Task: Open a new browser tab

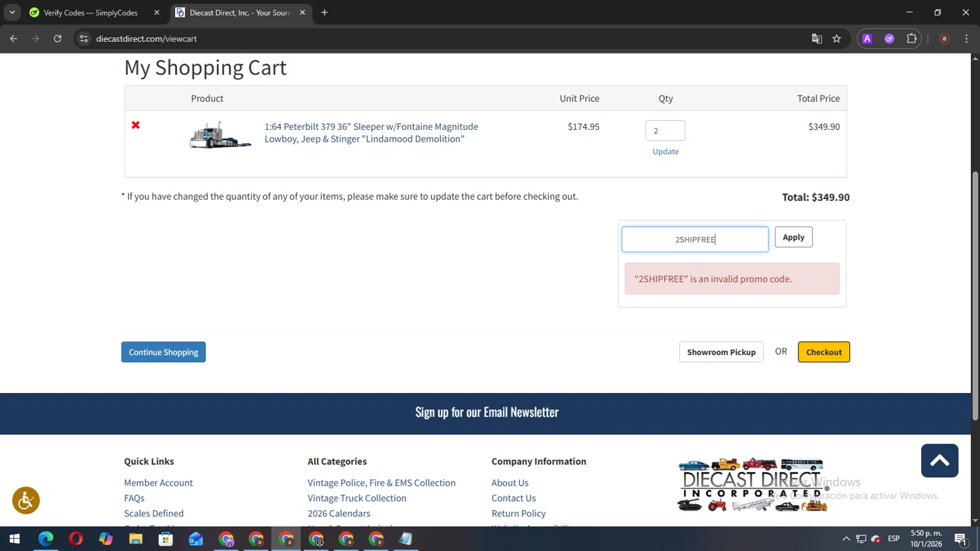Action: click(x=325, y=12)
